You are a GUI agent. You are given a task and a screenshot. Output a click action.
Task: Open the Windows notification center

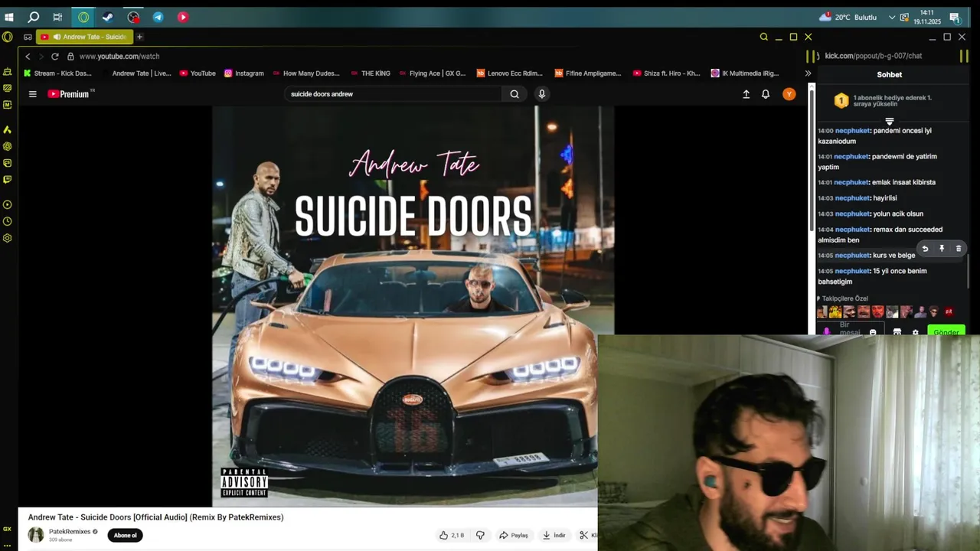coord(955,17)
